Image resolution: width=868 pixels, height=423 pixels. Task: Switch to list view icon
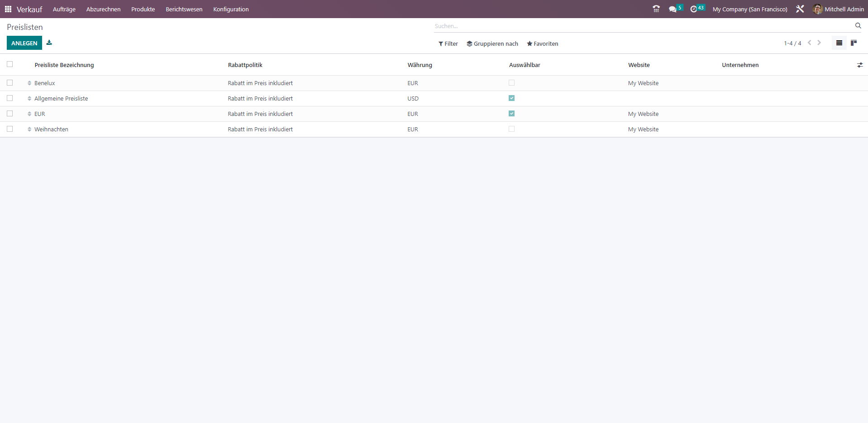click(839, 43)
